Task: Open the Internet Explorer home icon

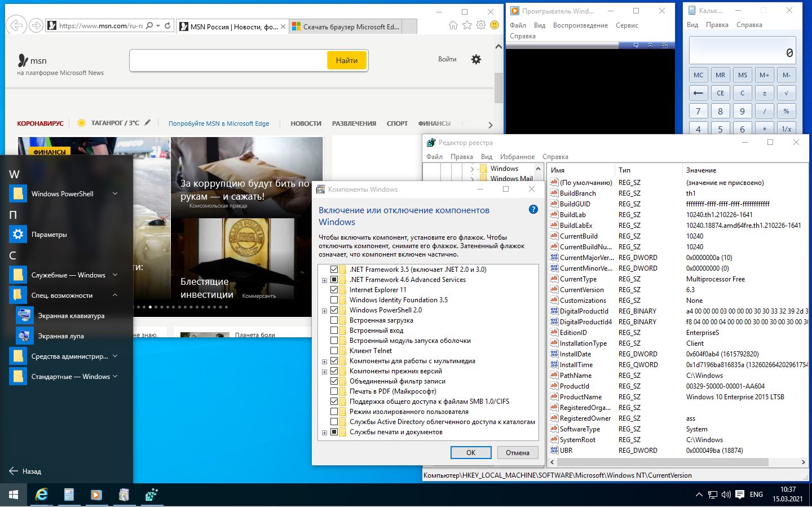Action: click(x=453, y=25)
